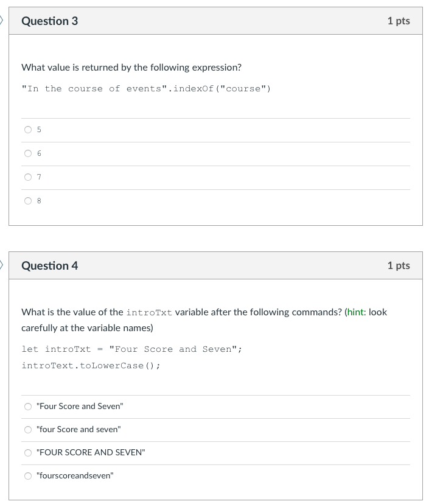Select answer option 8 for Question 3
The height and width of the screenshot is (504, 443).
[28, 200]
